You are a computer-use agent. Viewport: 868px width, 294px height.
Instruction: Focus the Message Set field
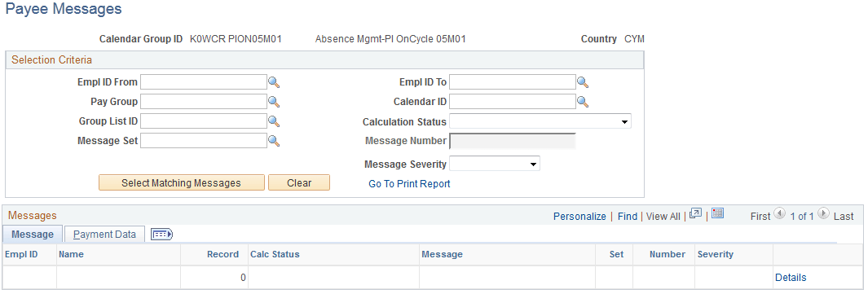tap(204, 141)
